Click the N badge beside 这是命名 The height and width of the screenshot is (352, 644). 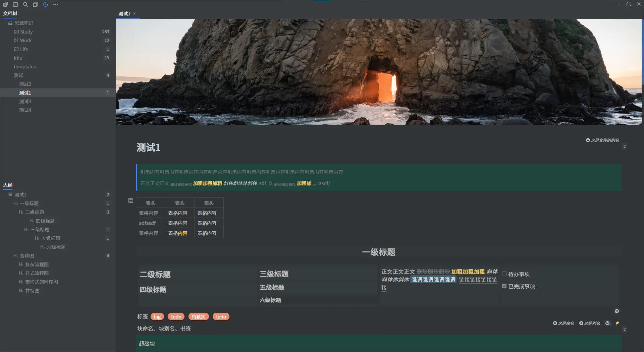(x=555, y=323)
